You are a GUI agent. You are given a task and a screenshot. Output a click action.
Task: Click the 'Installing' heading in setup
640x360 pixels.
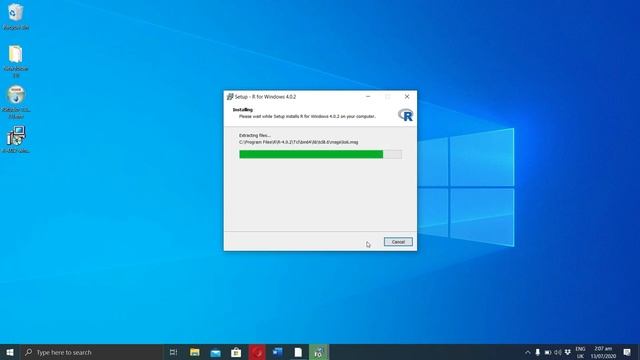[x=243, y=110]
